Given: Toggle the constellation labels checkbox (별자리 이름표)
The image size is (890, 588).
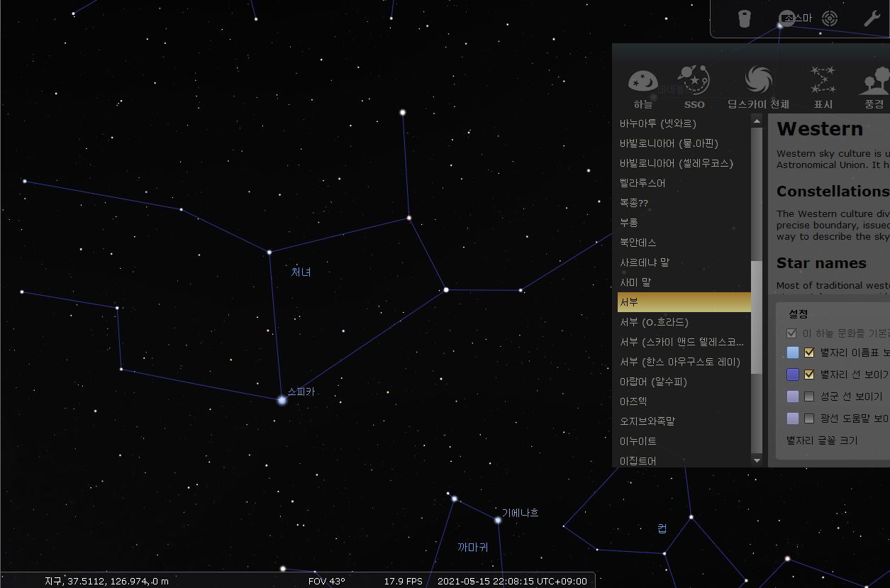Looking at the screenshot, I should (x=809, y=352).
